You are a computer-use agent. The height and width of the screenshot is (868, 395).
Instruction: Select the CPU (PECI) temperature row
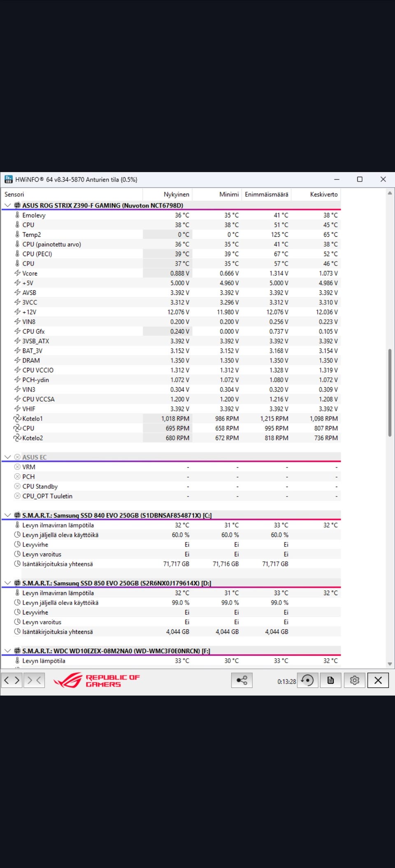pyautogui.click(x=171, y=254)
